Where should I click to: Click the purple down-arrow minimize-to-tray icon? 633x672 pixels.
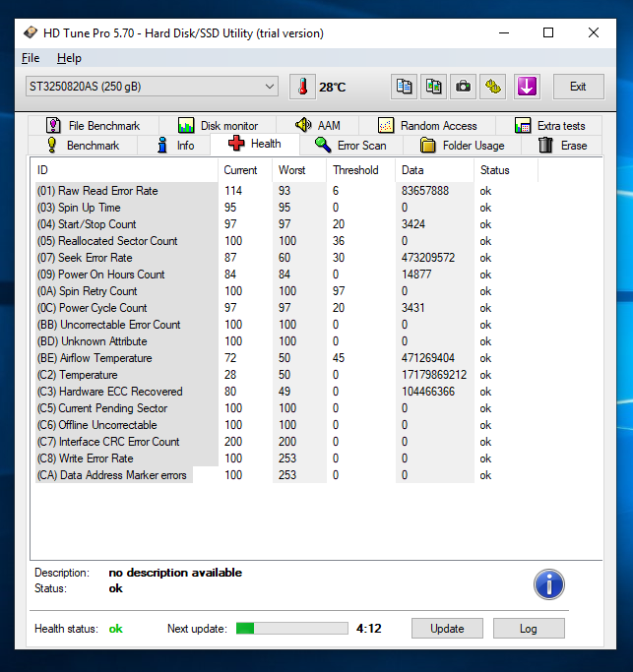(527, 87)
